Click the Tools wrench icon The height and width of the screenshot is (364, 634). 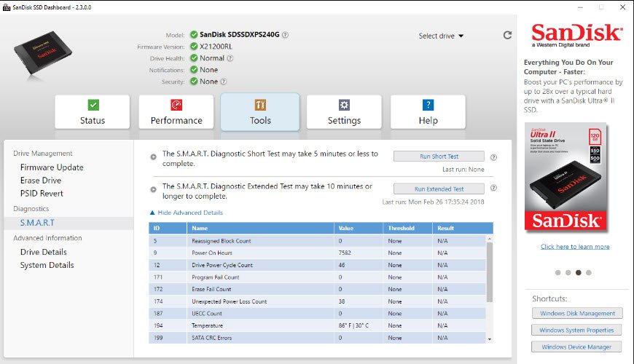tap(260, 105)
